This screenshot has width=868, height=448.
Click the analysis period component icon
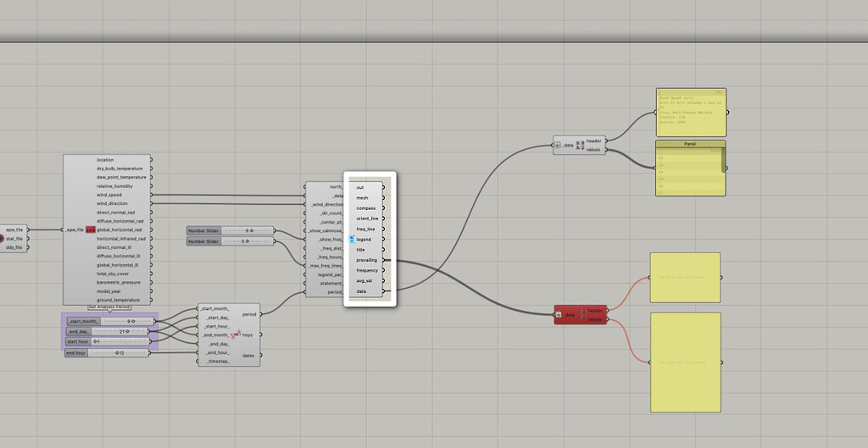pyautogui.click(x=236, y=335)
